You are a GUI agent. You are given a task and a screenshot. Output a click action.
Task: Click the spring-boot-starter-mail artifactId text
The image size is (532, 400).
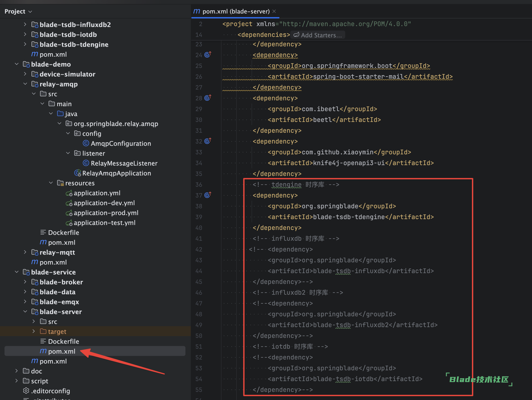coord(358,76)
